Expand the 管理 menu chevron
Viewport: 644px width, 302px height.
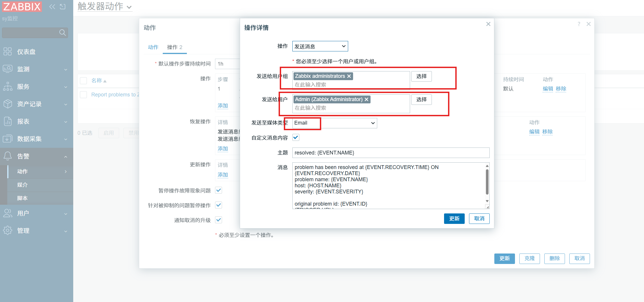click(x=66, y=231)
